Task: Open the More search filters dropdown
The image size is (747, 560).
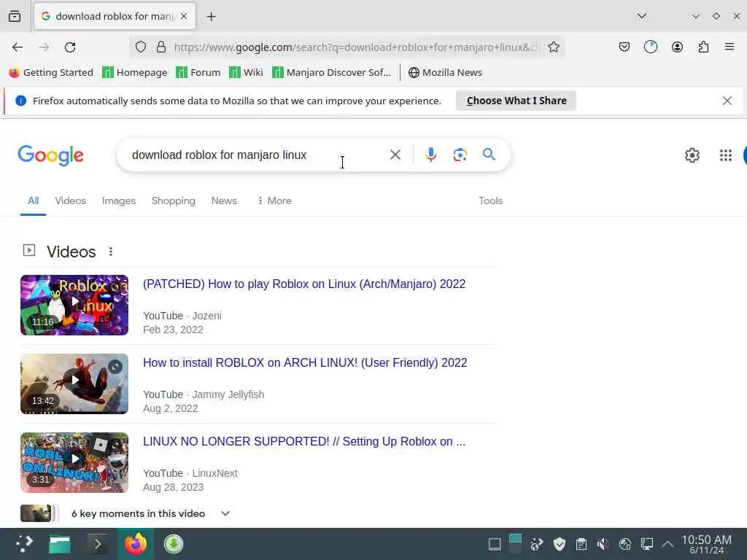Action: coord(274,201)
